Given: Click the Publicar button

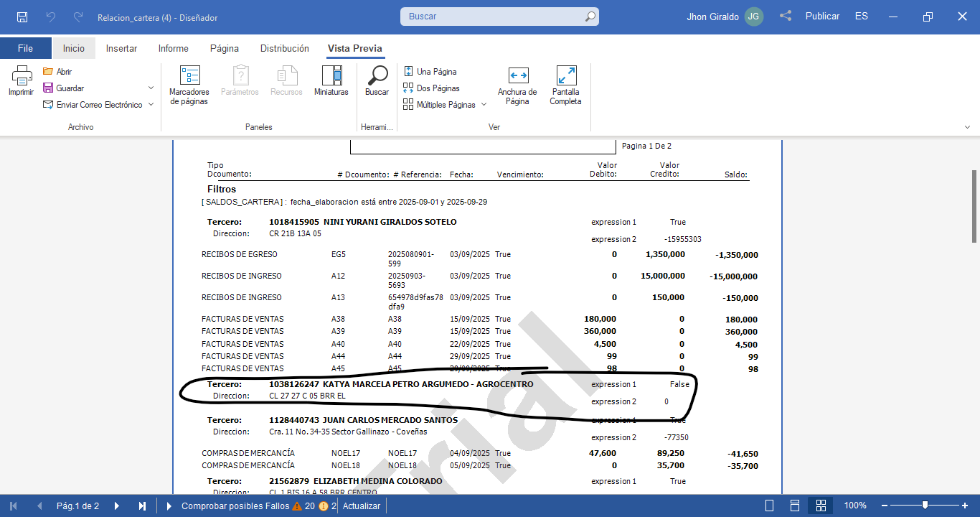Looking at the screenshot, I should (x=822, y=17).
